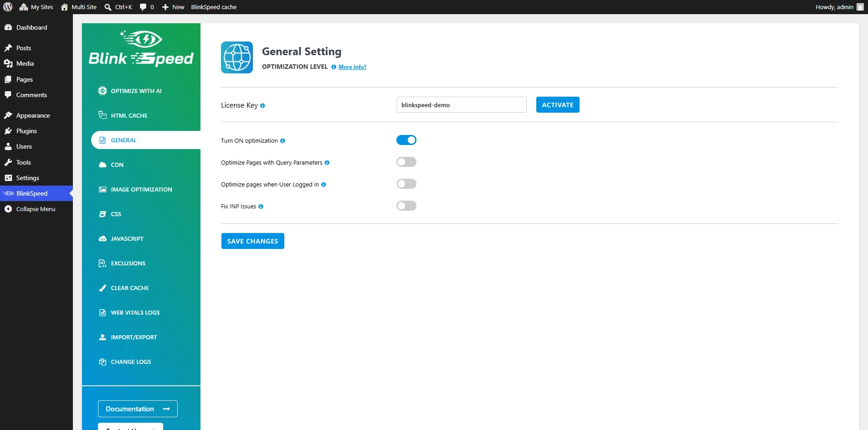
Task: Click the User Logged In info icon
Action: coord(324,185)
